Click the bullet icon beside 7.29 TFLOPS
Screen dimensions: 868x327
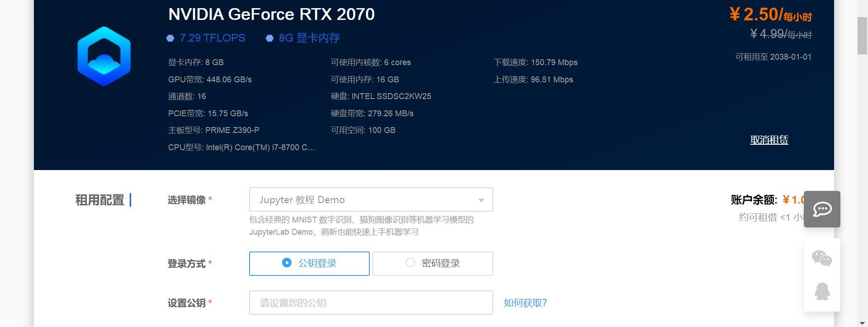tap(170, 38)
